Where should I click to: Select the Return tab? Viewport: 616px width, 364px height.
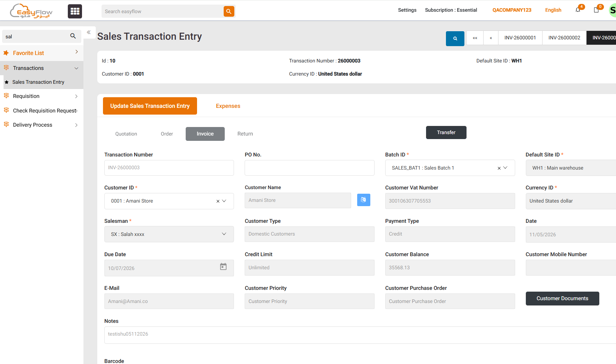point(245,134)
